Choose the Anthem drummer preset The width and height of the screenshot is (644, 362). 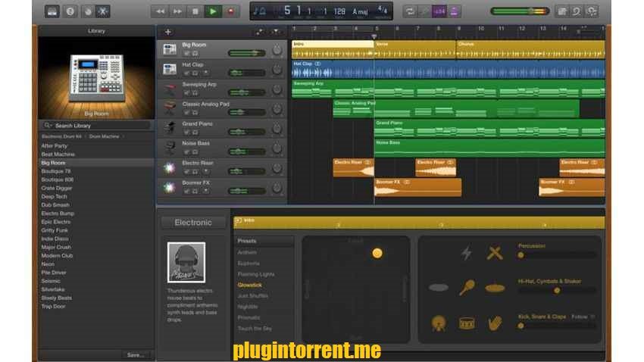click(247, 252)
